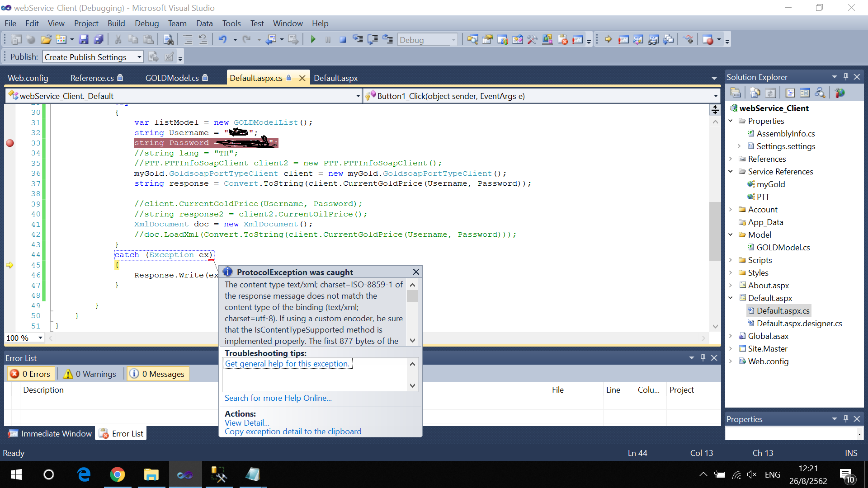Image resolution: width=868 pixels, height=488 pixels.
Task: Click the Open File icon
Action: pyautogui.click(x=46, y=40)
